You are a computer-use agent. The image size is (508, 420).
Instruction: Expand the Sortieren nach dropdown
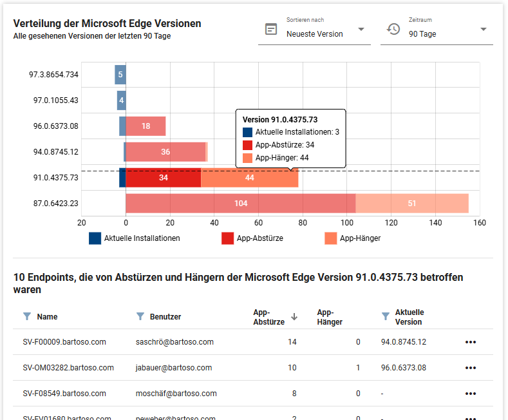point(361,30)
